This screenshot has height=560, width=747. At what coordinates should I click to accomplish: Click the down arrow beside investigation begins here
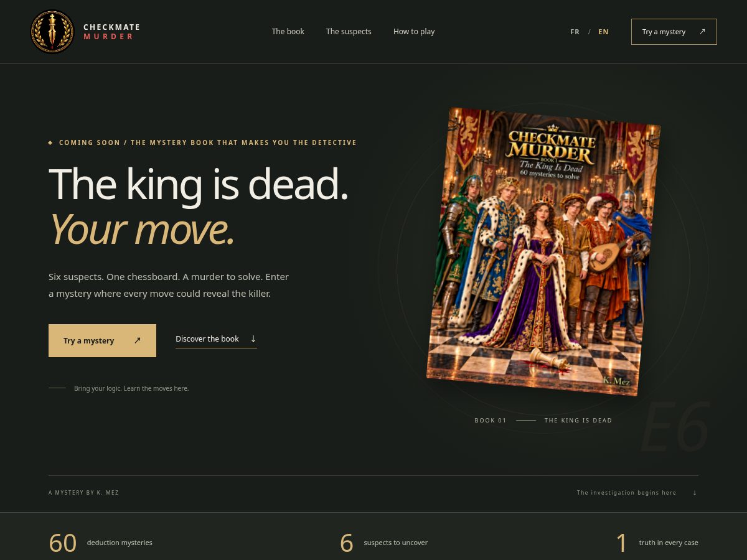click(x=695, y=493)
